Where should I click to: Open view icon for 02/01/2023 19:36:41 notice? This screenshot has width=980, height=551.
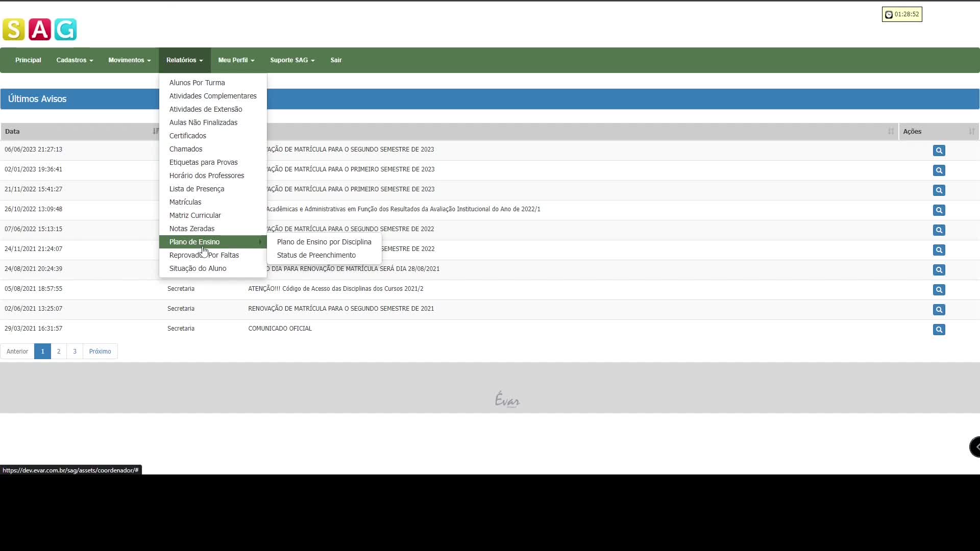(x=939, y=170)
